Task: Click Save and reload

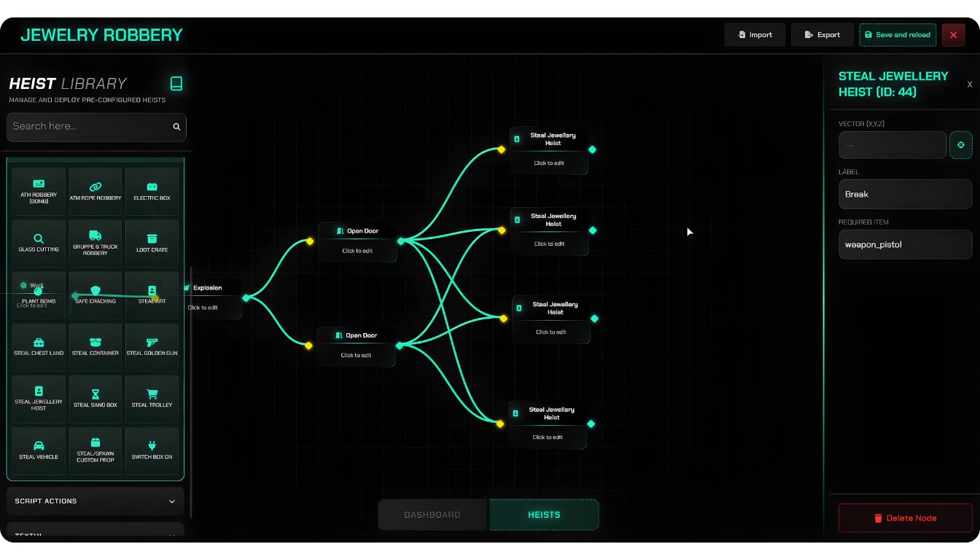Action: coord(898,35)
